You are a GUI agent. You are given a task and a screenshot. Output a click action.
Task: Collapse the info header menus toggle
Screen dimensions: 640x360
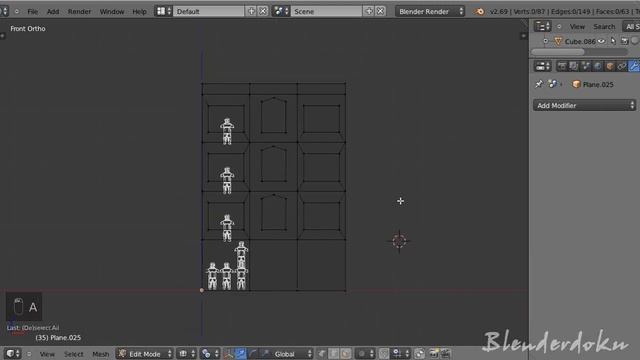coord(17,11)
